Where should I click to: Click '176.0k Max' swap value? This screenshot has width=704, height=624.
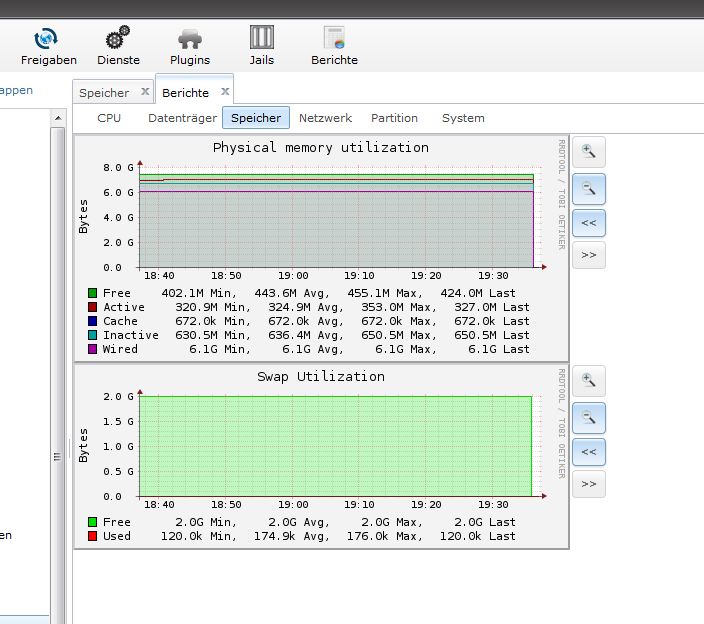tap(385, 536)
